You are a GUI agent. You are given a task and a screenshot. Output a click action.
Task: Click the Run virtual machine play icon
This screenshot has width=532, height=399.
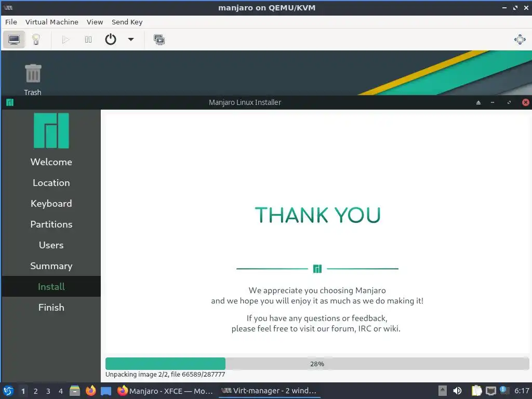66,39
